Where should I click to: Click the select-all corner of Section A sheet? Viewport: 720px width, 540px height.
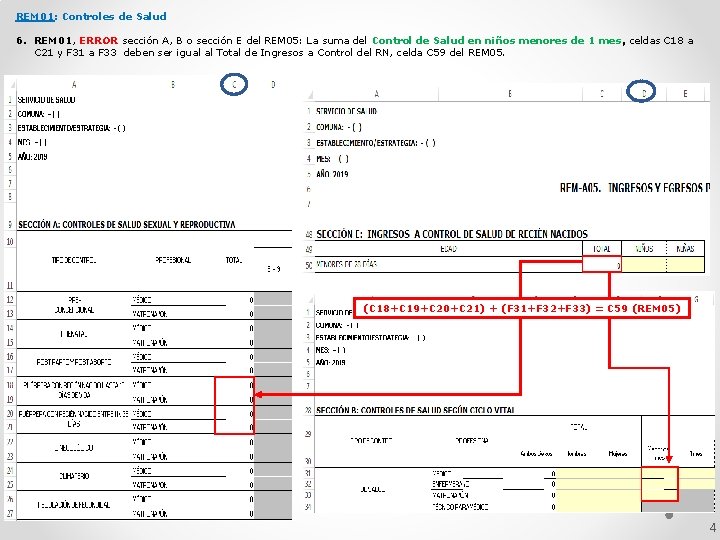click(x=11, y=84)
